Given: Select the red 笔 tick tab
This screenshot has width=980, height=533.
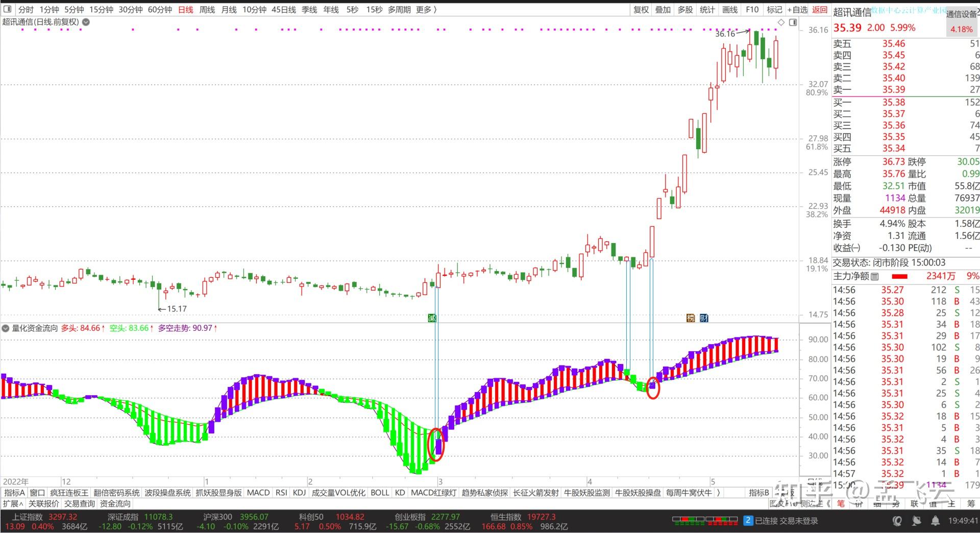Looking at the screenshot, I should point(841,503).
